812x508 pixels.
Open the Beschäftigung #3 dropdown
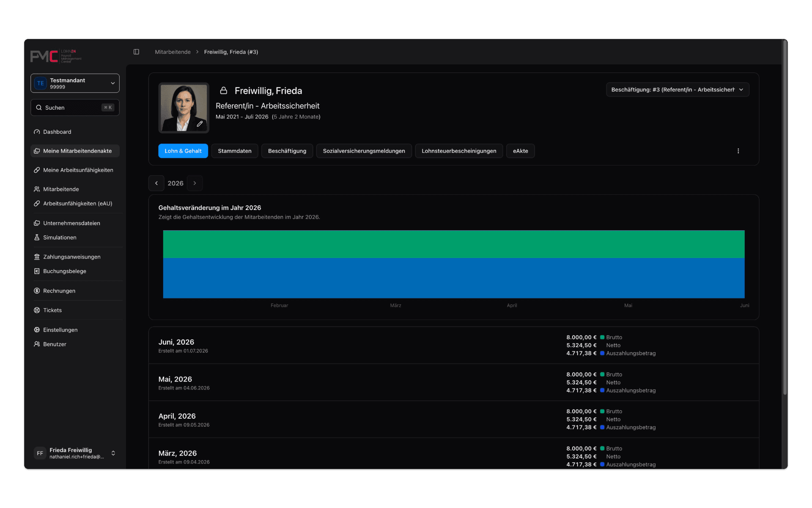678,90
